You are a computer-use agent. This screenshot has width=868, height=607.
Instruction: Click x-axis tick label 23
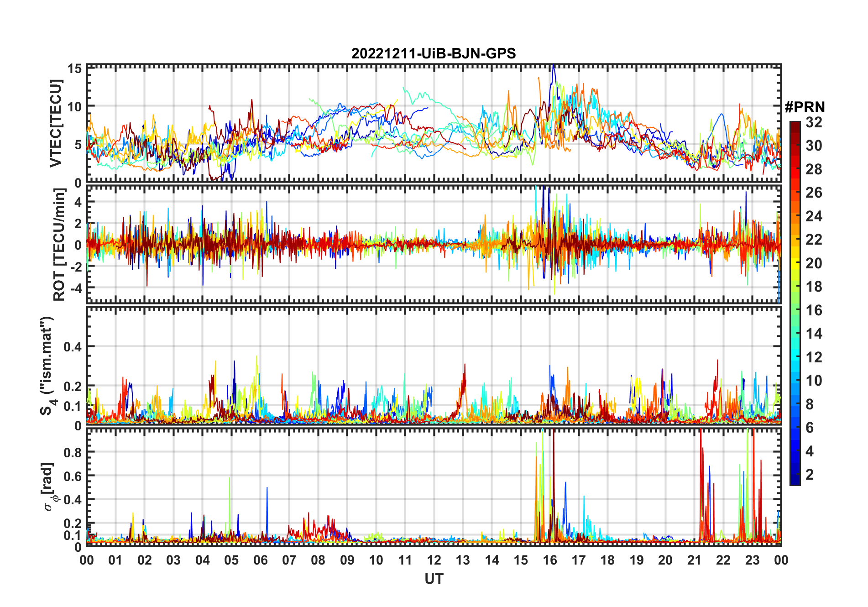(x=752, y=560)
